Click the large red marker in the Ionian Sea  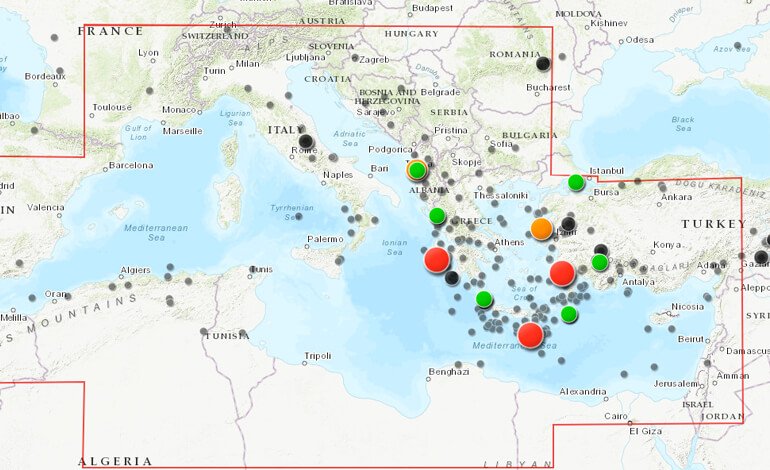pos(437,259)
